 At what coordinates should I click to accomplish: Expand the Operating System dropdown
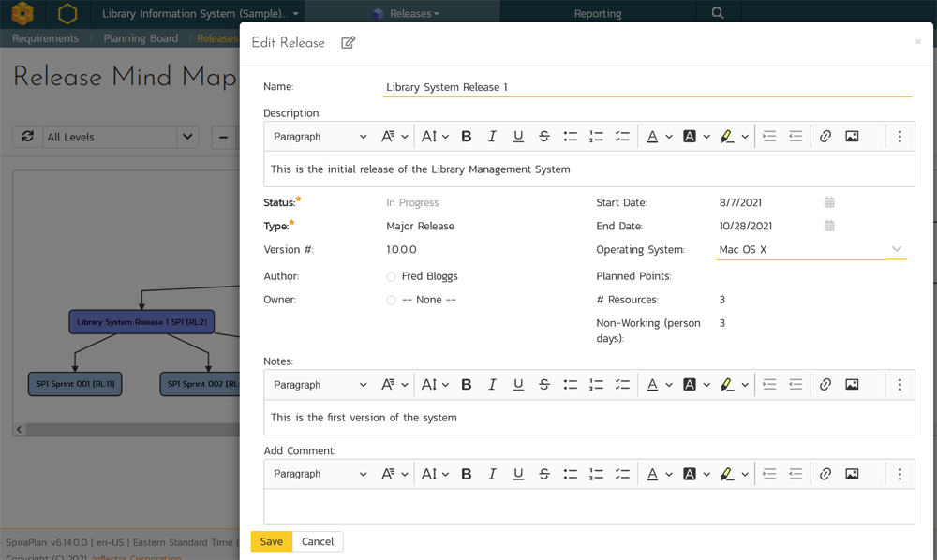[896, 250]
